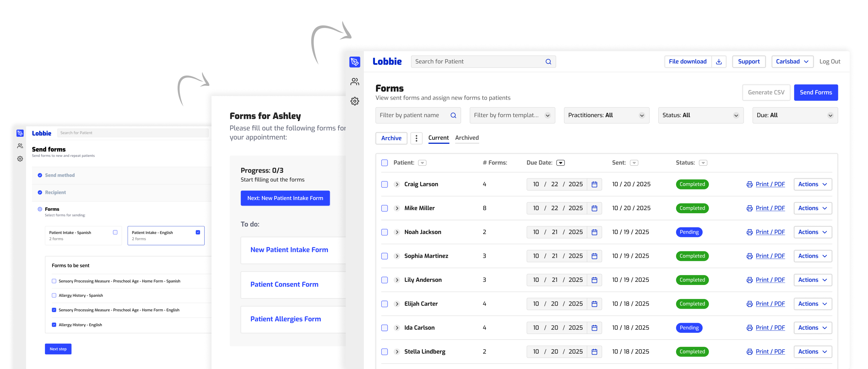Check the Patient Intake - Spanish option
868x369 pixels.
pyautogui.click(x=115, y=232)
